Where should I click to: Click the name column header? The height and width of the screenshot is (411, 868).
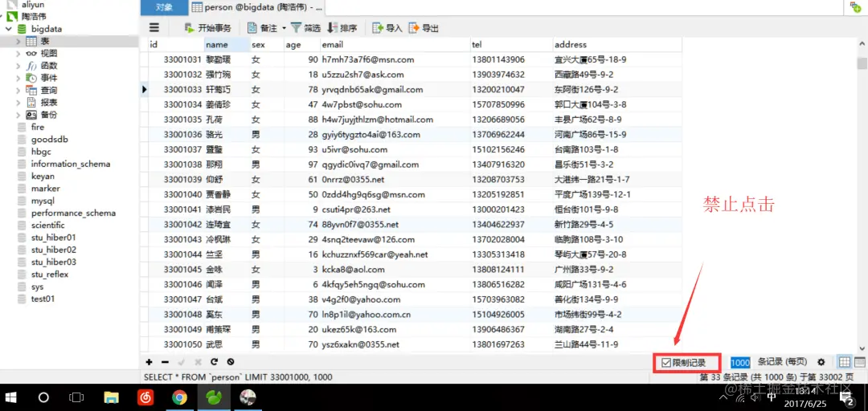coord(227,45)
